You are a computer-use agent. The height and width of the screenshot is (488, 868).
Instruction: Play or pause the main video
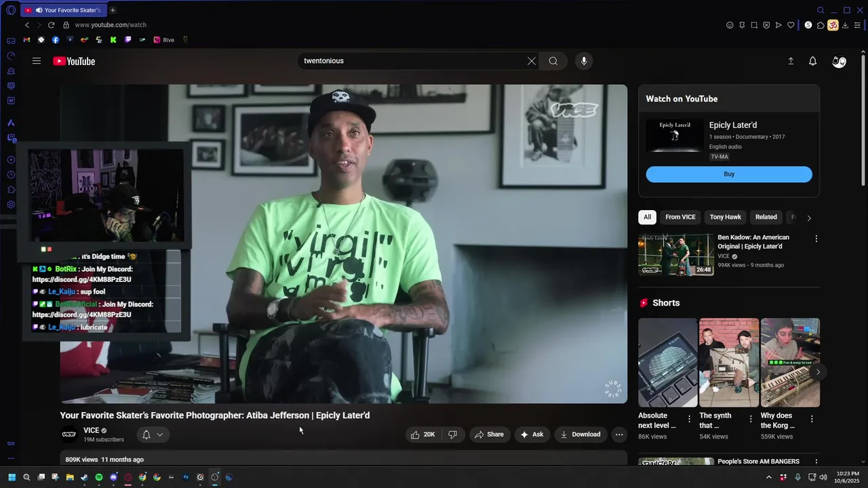(344, 244)
